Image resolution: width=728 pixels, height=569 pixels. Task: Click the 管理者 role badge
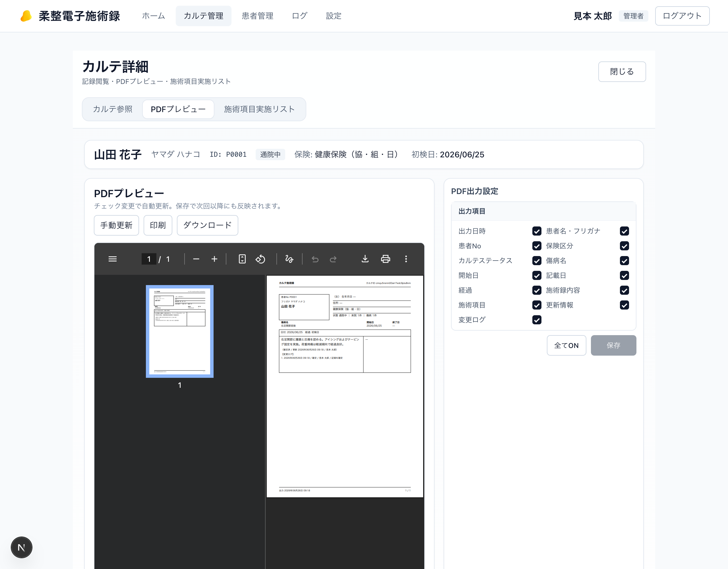pyautogui.click(x=633, y=16)
